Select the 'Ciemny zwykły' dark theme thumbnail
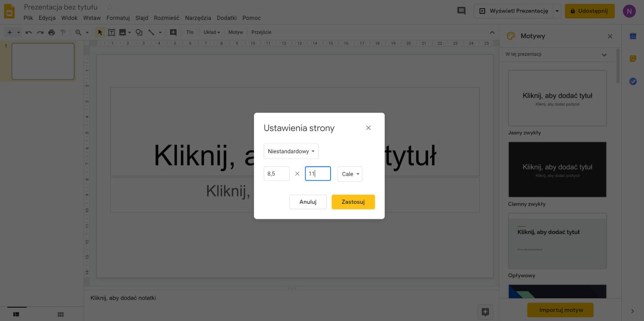The height and width of the screenshot is (321, 644). coord(557,170)
